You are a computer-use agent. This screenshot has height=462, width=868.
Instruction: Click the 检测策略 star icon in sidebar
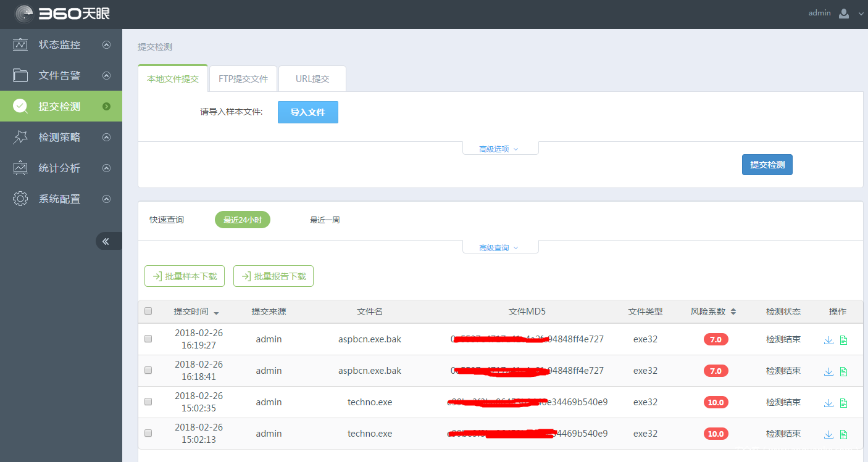[21, 137]
